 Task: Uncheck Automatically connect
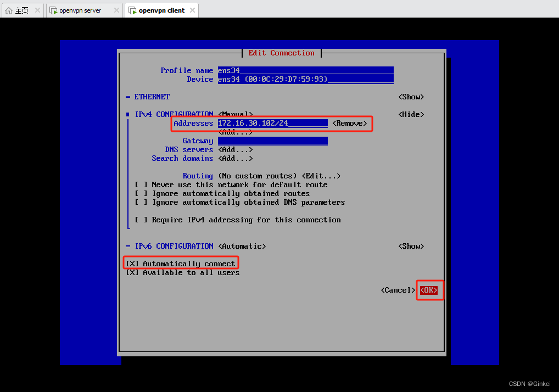tap(132, 264)
